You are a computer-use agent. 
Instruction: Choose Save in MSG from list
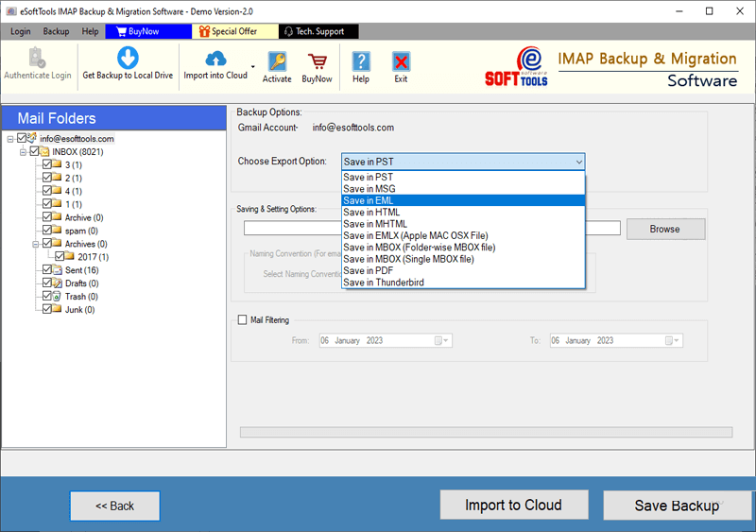(x=463, y=189)
